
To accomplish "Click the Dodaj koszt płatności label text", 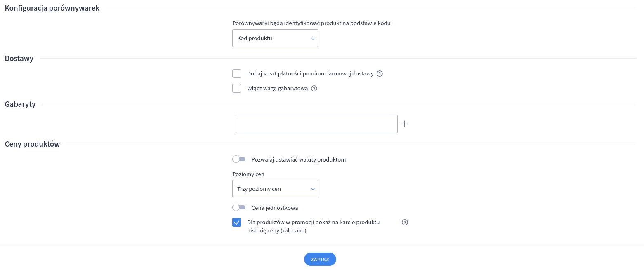I will click(310, 74).
